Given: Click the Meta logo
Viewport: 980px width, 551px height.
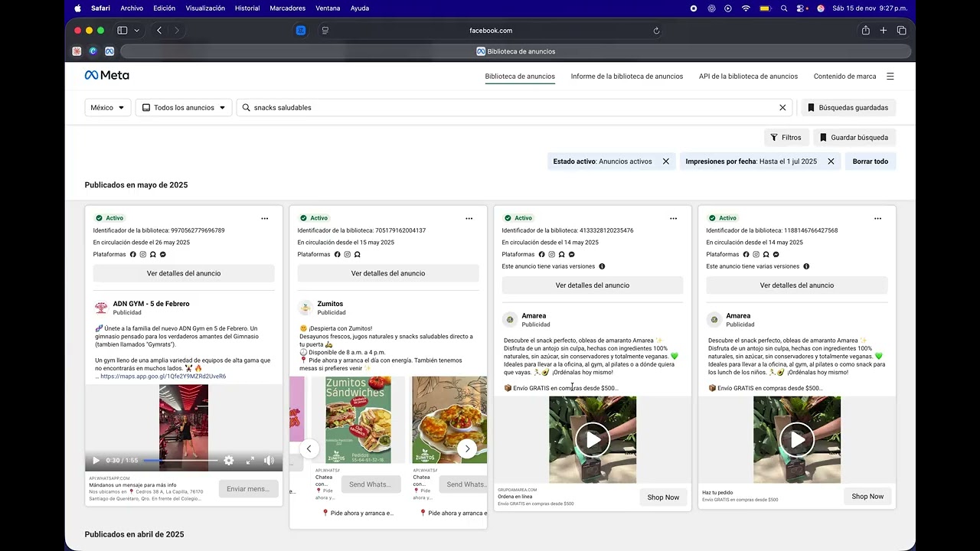Looking at the screenshot, I should [x=106, y=75].
